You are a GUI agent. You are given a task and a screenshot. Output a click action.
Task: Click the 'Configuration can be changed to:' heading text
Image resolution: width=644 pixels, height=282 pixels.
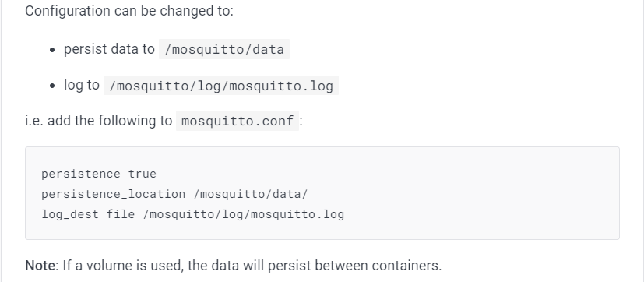point(129,11)
